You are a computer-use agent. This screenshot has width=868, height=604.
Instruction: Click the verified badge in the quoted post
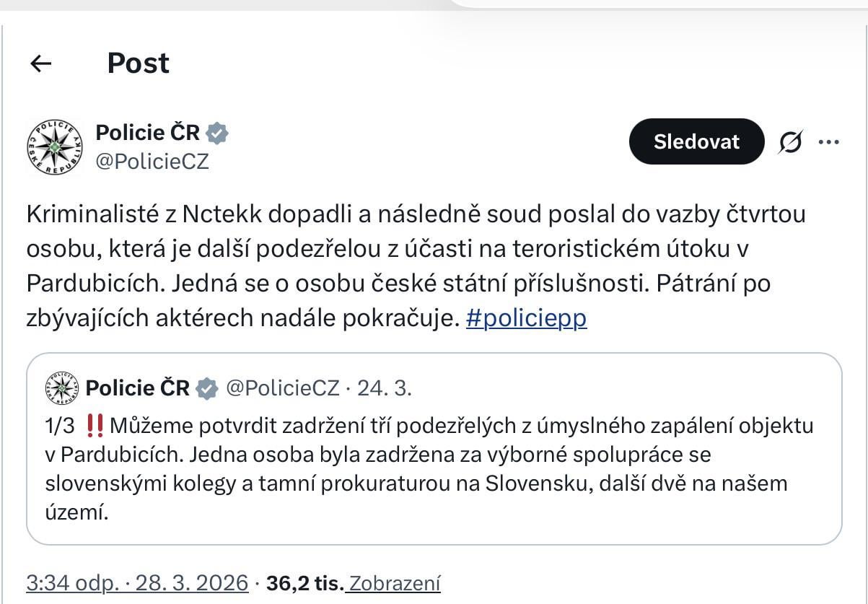tap(207, 388)
